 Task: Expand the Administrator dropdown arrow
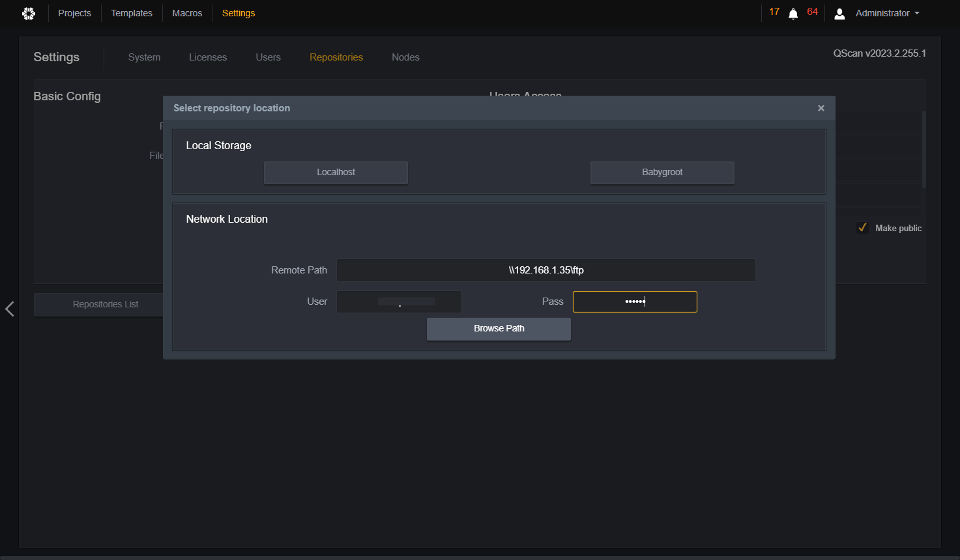(917, 13)
